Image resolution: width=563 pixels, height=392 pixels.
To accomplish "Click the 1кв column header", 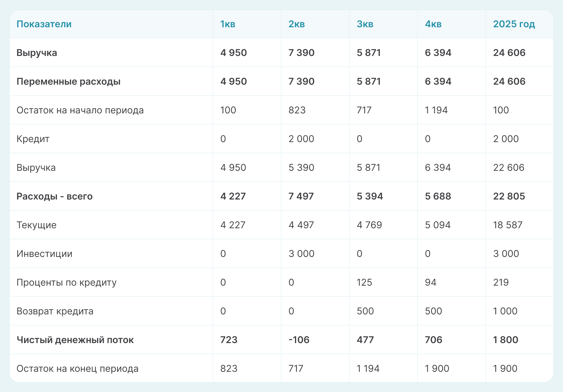I will (x=228, y=24).
